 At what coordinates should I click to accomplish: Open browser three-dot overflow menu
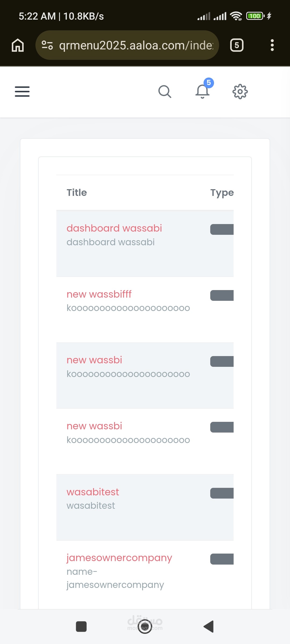point(272,45)
